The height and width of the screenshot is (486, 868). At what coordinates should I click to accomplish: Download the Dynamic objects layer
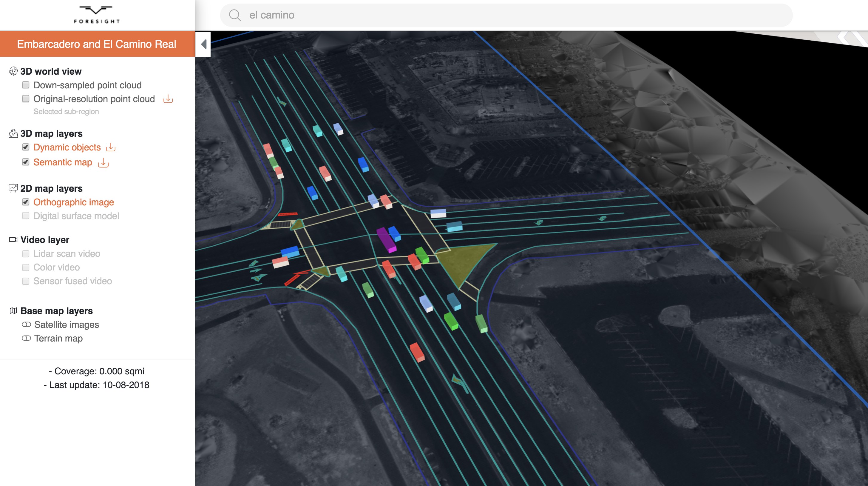pos(111,147)
